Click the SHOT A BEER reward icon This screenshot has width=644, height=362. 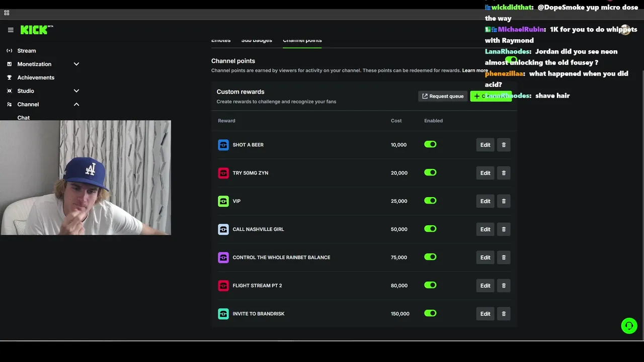tap(223, 145)
